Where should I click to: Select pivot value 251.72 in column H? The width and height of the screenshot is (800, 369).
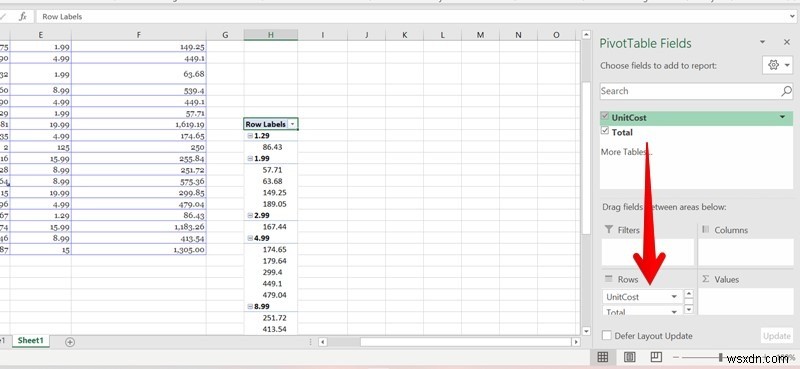270,317
